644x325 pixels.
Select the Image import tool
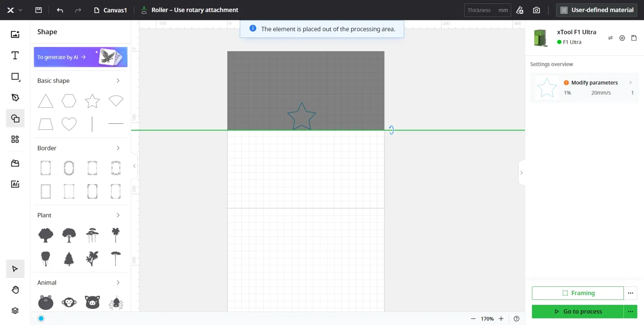[15, 34]
